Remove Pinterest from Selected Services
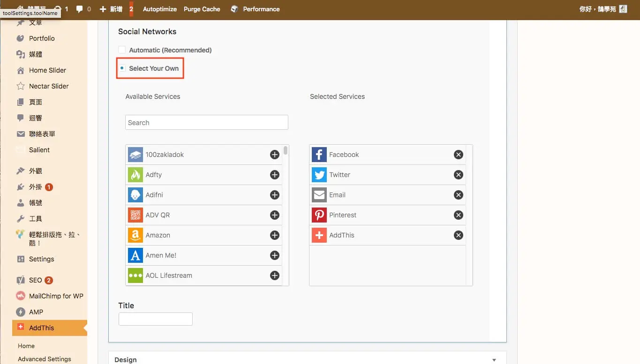640x364 pixels. [x=459, y=215]
